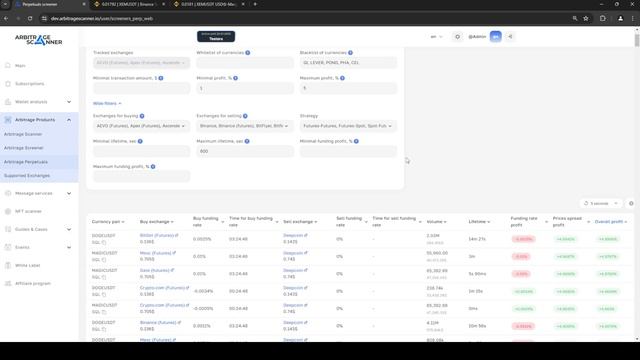This screenshot has height=360, width=640.
Task: Sort the table by Currency pair
Action: pyautogui.click(x=108, y=222)
